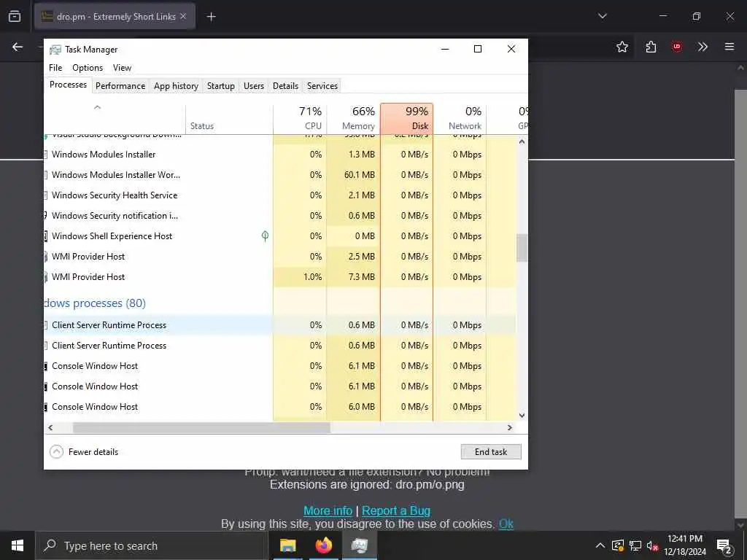Collapse Task Manager with Fewer details

84,451
